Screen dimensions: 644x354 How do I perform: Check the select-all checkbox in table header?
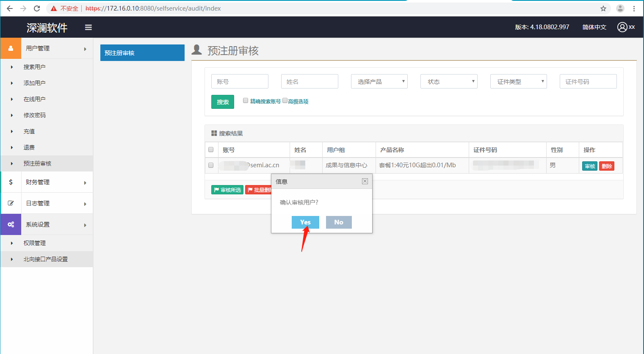coord(211,149)
